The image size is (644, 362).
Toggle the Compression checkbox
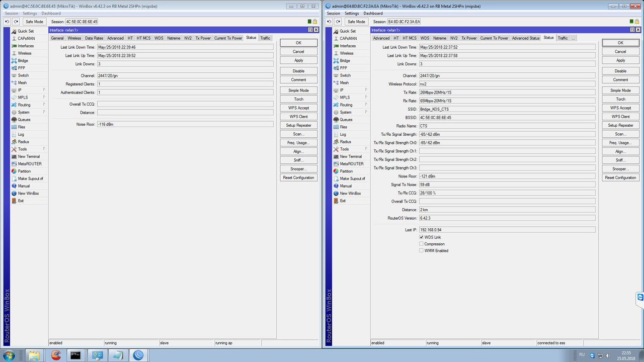pos(422,244)
